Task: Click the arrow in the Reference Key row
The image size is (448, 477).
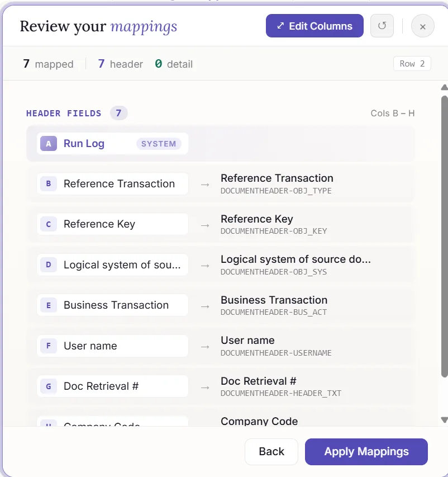Action: tap(205, 225)
